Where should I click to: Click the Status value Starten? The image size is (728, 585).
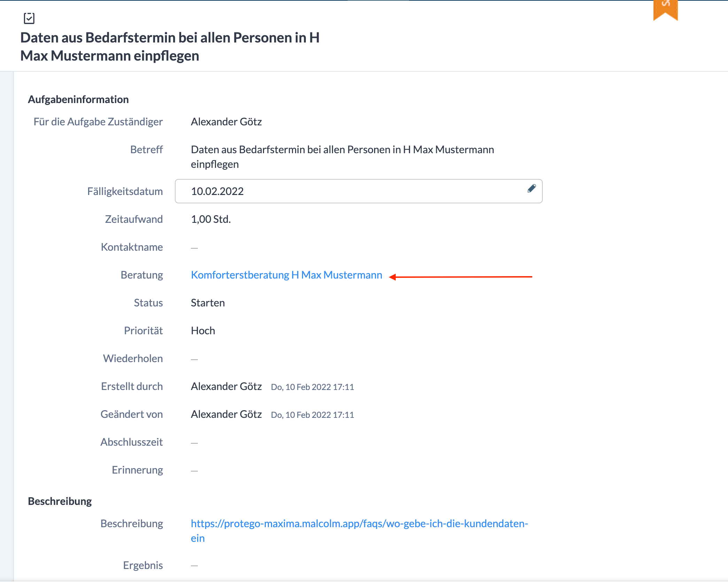[x=208, y=303]
